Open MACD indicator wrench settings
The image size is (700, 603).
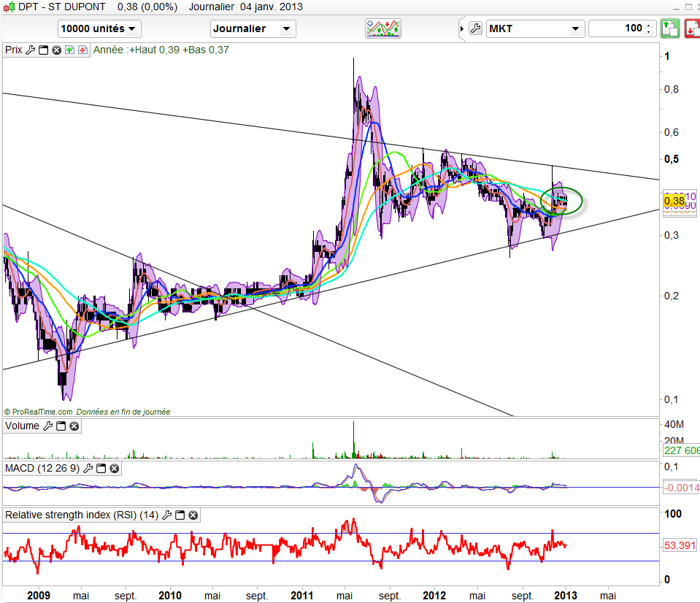click(88, 468)
